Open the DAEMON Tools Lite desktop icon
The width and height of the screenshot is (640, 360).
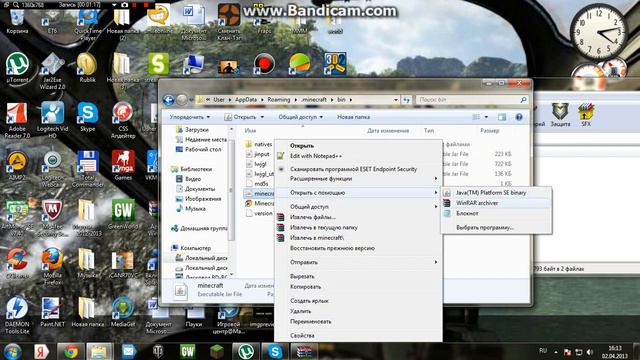click(x=17, y=315)
